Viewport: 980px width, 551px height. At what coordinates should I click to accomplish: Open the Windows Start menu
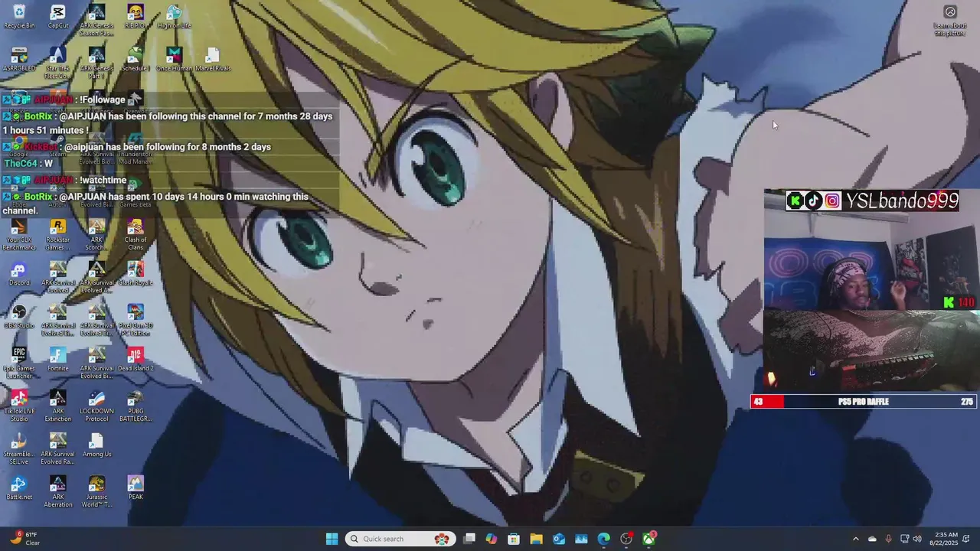[x=332, y=539]
